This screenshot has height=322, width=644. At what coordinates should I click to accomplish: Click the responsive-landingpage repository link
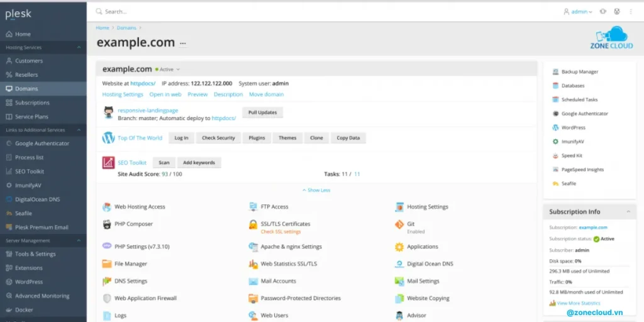148,111
